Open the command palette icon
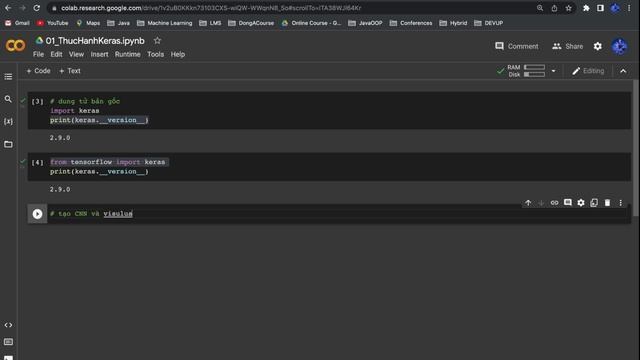Image resolution: width=640 pixels, height=360 pixels. point(8,342)
